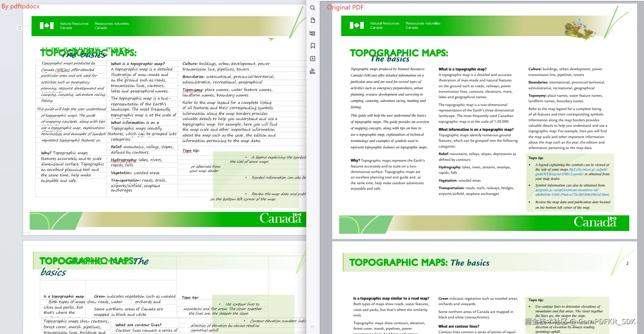
Task: Click 'What is a topographic map?' heading in the docx
Action: coord(138,64)
